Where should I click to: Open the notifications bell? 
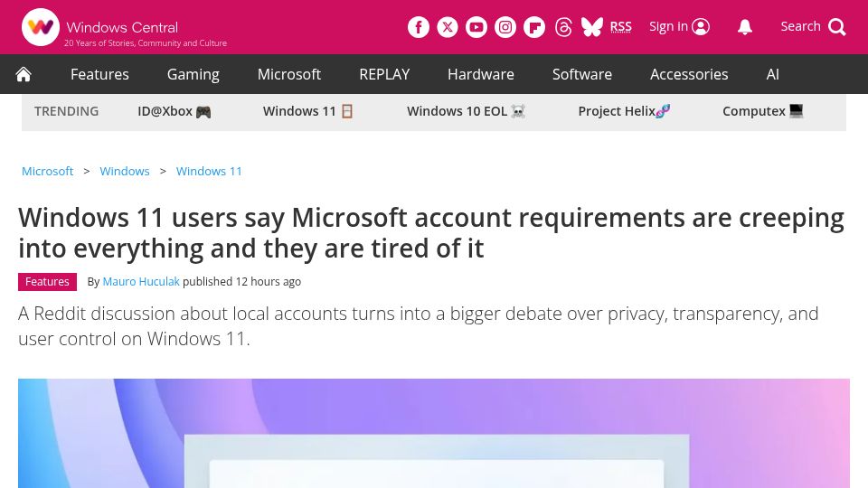[745, 27]
